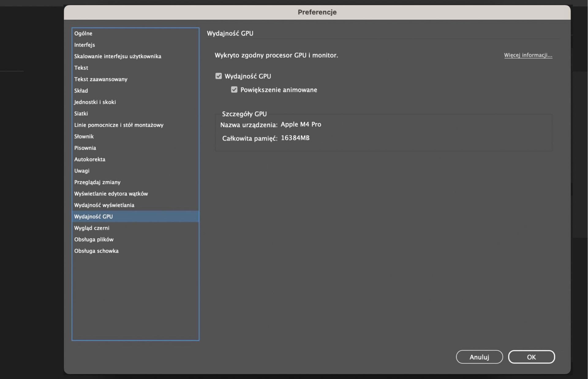Open the Interfejs preferences category
This screenshot has height=379, width=588.
[85, 45]
